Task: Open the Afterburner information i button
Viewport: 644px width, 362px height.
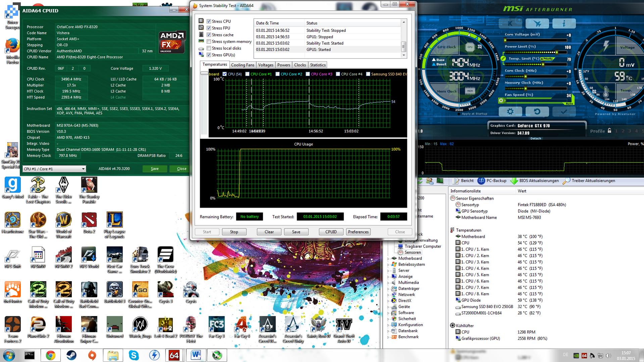Action: (564, 23)
